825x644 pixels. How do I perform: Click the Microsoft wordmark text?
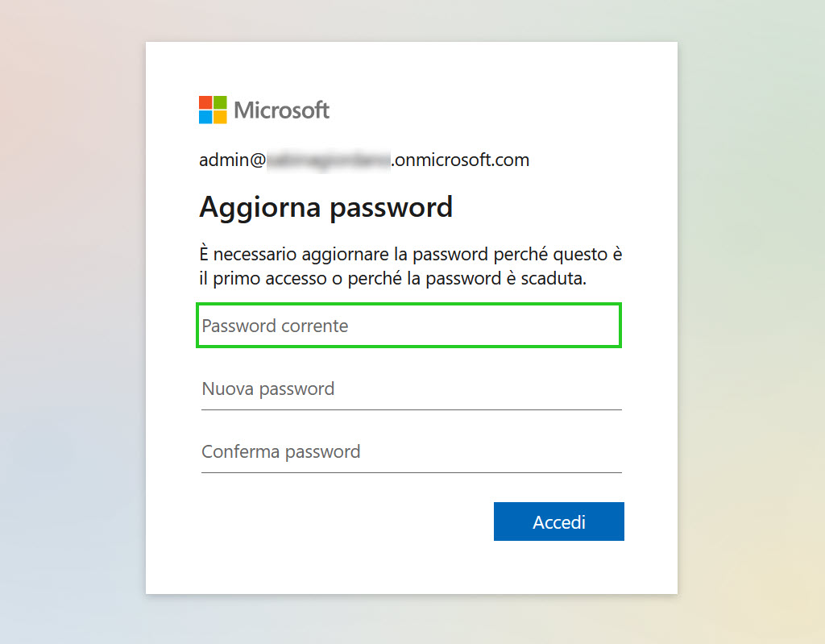click(x=281, y=110)
